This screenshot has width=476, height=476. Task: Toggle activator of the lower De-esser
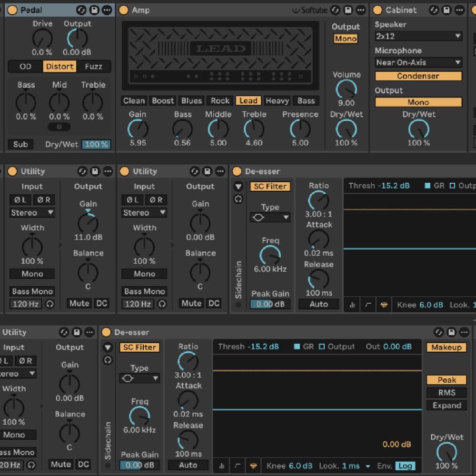106,332
